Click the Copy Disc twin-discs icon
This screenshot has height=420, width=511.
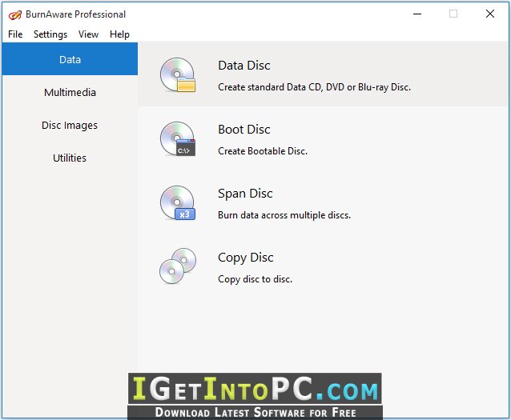[x=178, y=266]
